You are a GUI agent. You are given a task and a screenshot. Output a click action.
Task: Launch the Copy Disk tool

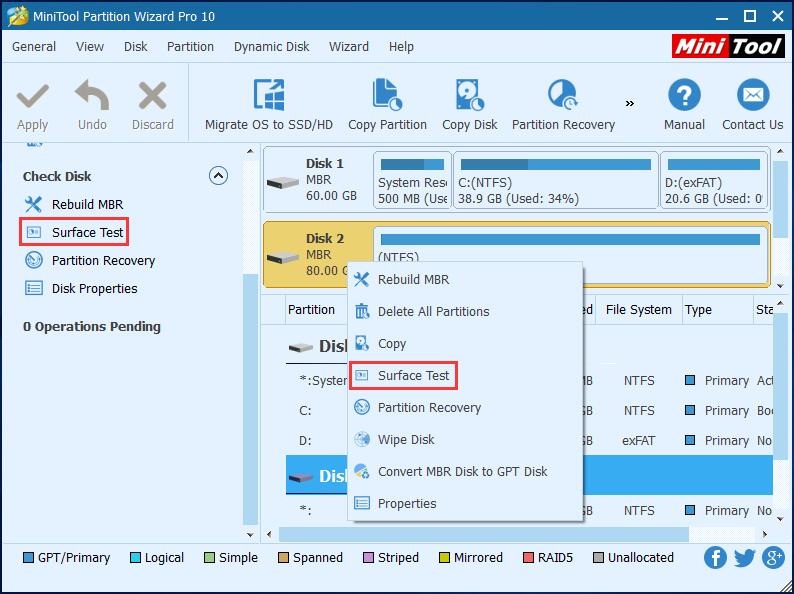pyautogui.click(x=469, y=105)
